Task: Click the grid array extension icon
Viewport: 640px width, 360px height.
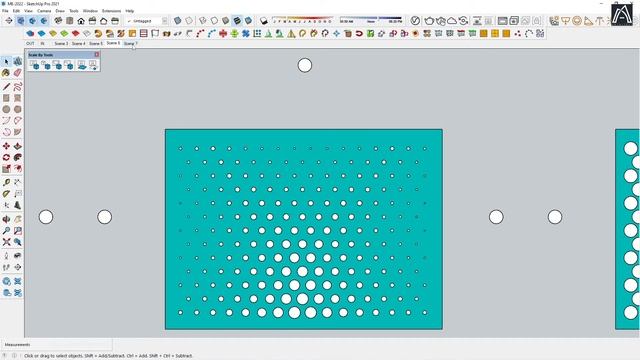Action: pyautogui.click(x=257, y=33)
